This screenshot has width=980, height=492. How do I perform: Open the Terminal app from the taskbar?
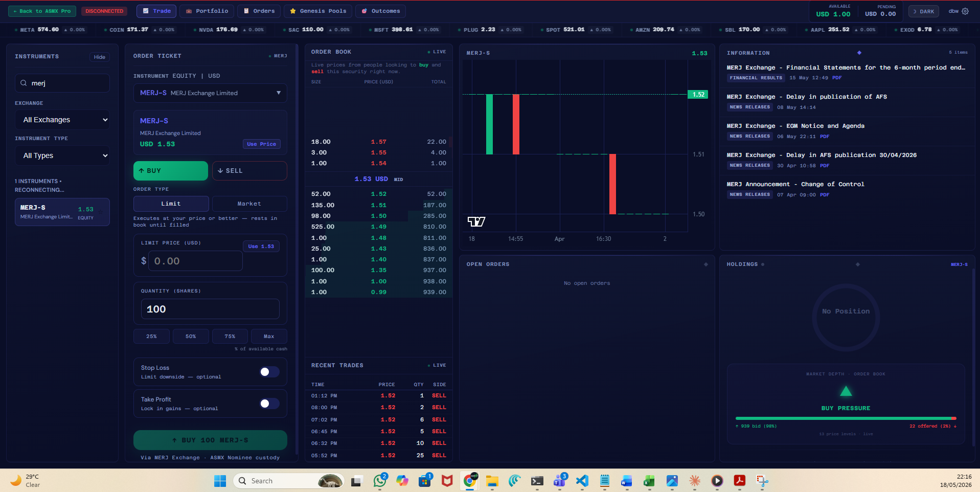(537, 481)
